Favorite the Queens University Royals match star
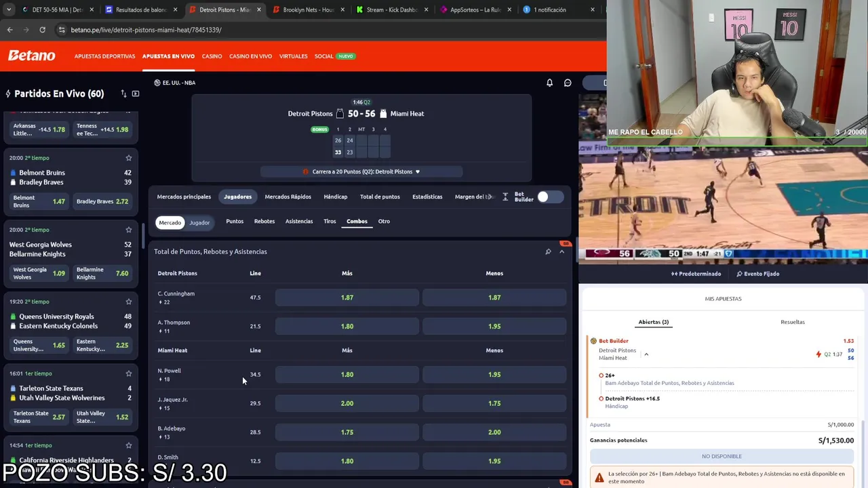The width and height of the screenshot is (868, 488). (x=128, y=302)
